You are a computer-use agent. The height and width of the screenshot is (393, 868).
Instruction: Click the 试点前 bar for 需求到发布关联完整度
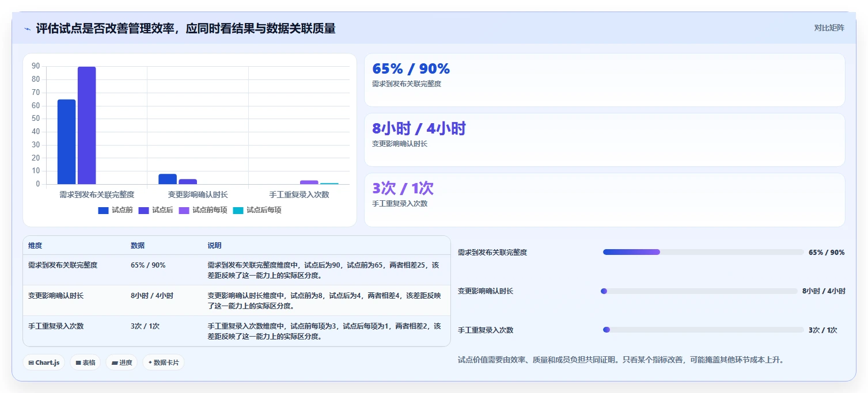tap(66, 142)
